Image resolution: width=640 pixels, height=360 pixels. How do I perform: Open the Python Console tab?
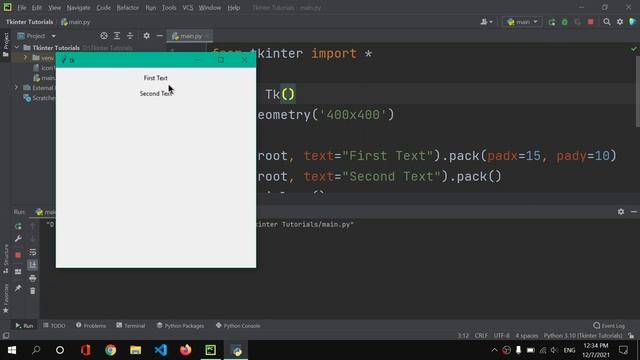(238, 326)
